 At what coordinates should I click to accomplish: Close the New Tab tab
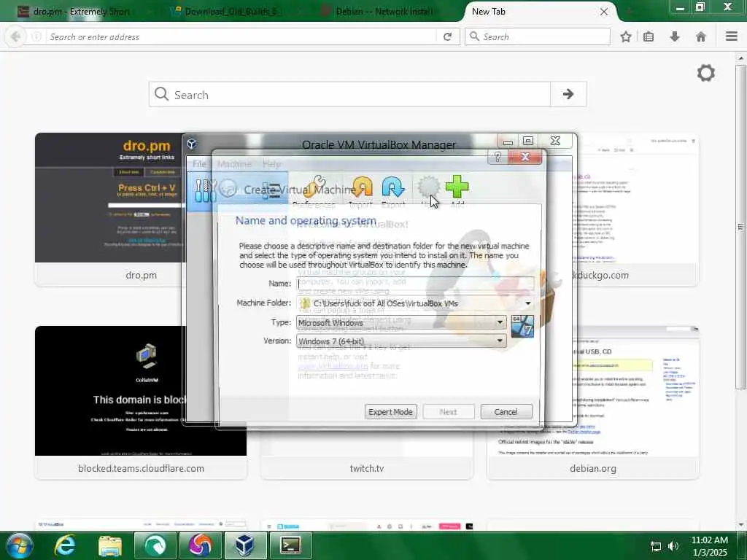pyautogui.click(x=603, y=12)
